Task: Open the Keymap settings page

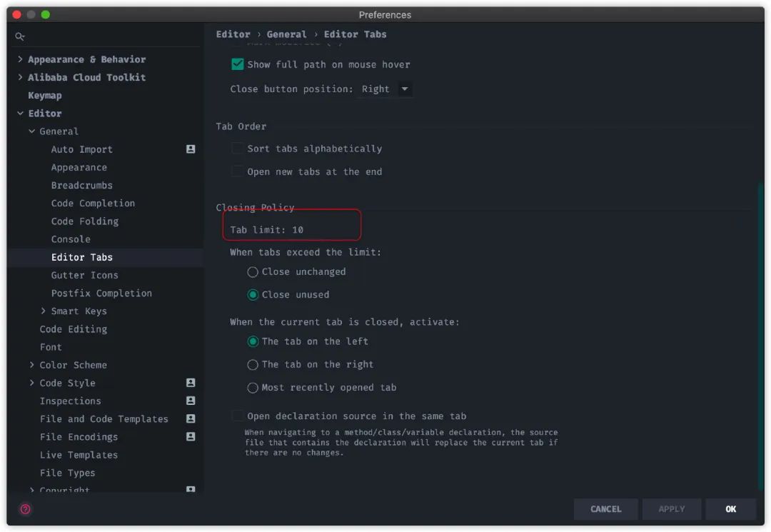Action: point(45,96)
